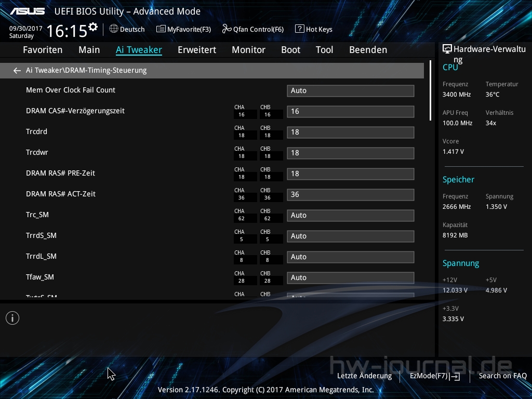Click the Qfan Control fan icon

coord(227,29)
